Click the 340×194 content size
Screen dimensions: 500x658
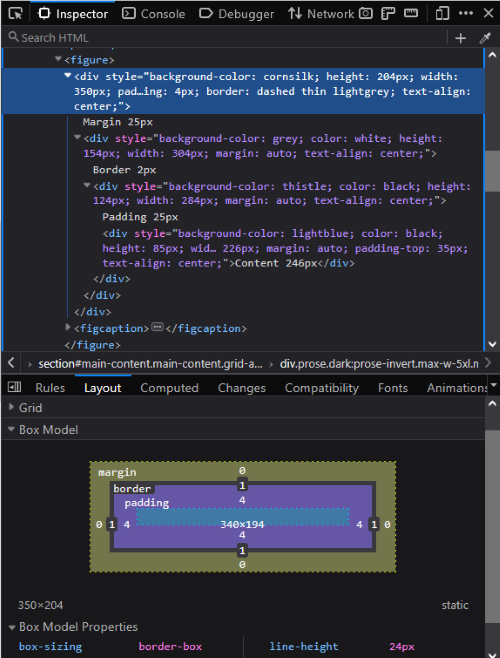coord(242,524)
